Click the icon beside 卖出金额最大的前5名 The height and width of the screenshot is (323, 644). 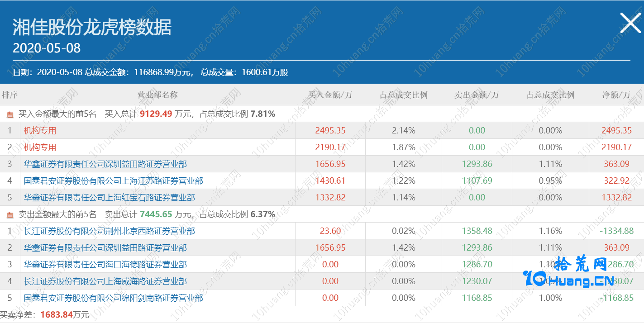click(x=10, y=215)
